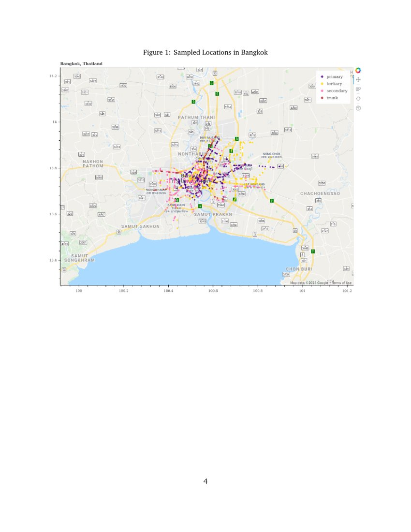The width and height of the screenshot is (411, 532).
Task: Open the Terms of Use link
Action: [342, 282]
